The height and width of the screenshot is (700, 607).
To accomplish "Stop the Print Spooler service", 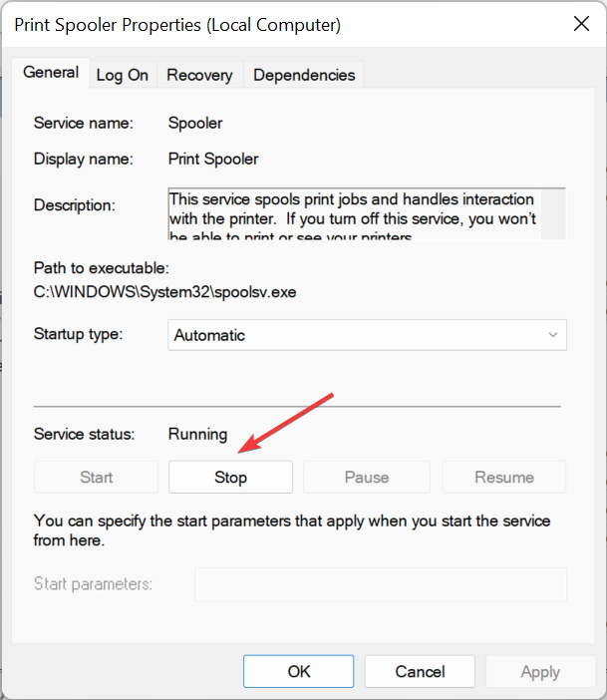I will [x=230, y=477].
